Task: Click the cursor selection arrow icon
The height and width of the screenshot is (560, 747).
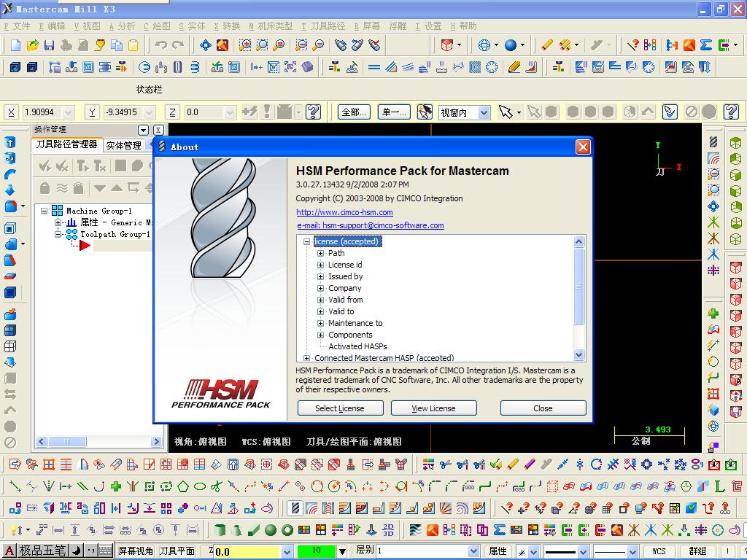Action: pyautogui.click(x=506, y=112)
